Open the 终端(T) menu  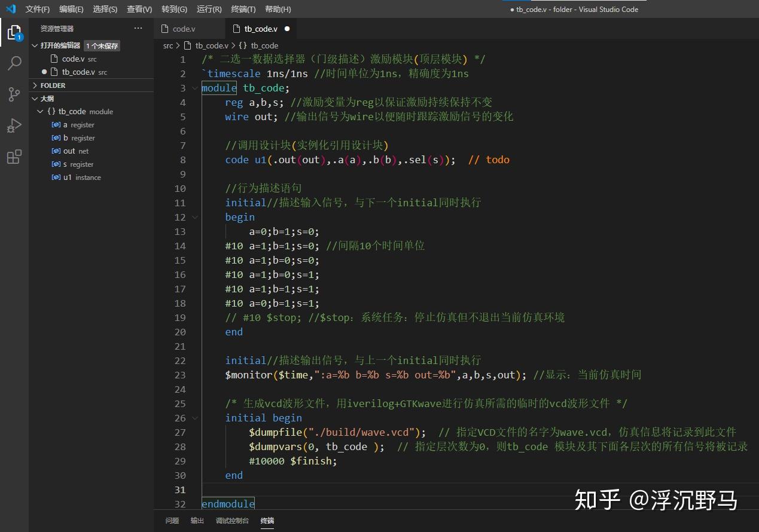(243, 9)
